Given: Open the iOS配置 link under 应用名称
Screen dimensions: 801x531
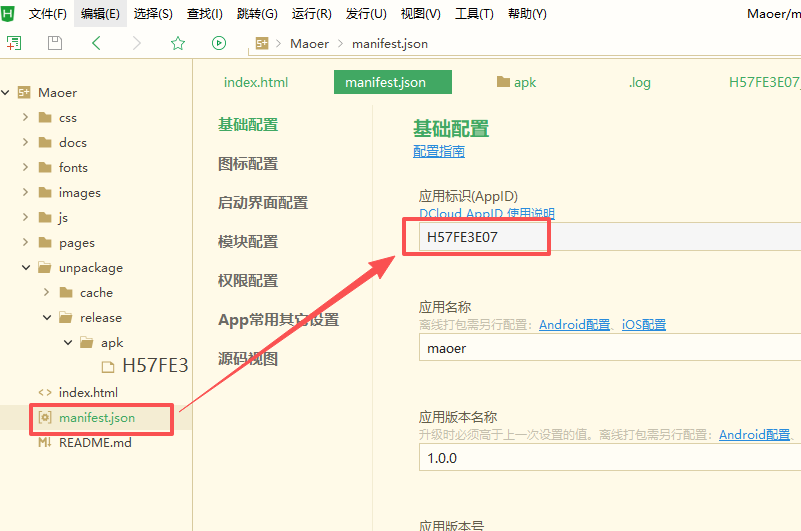Looking at the screenshot, I should 644,325.
